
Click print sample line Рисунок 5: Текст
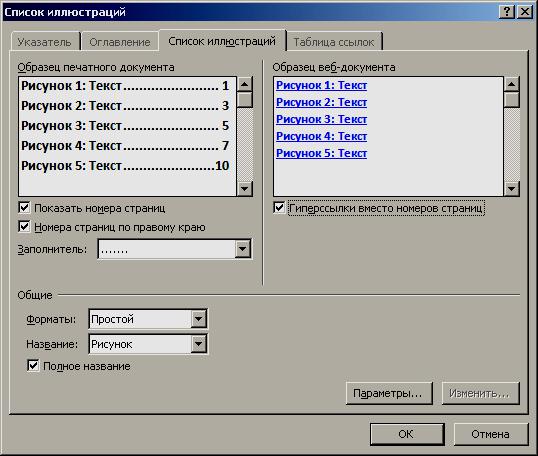(125, 166)
